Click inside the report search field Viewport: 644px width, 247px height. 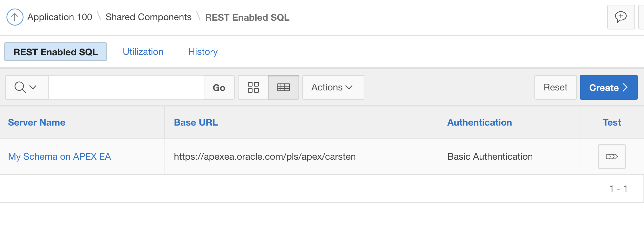(x=126, y=87)
